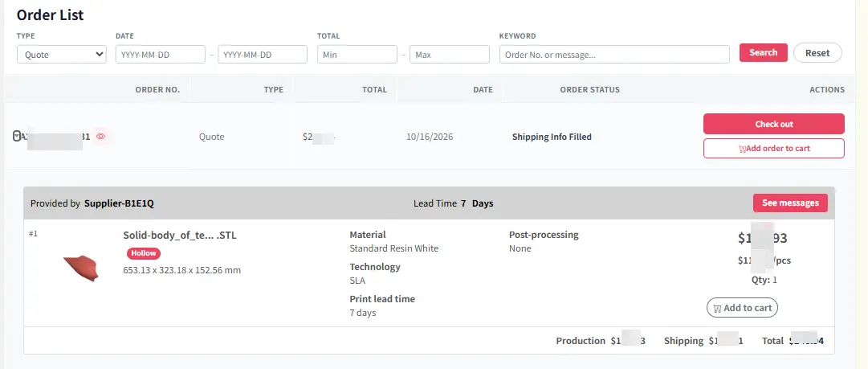Click the SLA technology value
Viewport: 868px width, 369px height.
coord(357,281)
